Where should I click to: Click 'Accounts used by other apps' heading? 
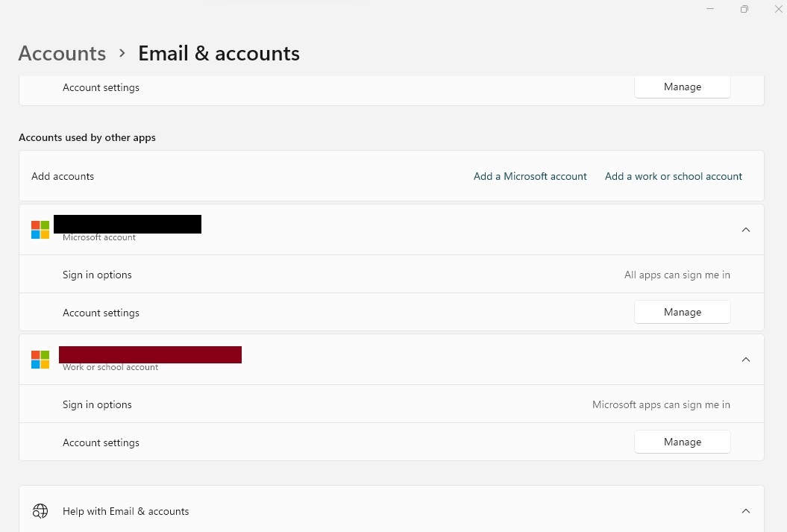[x=87, y=137]
